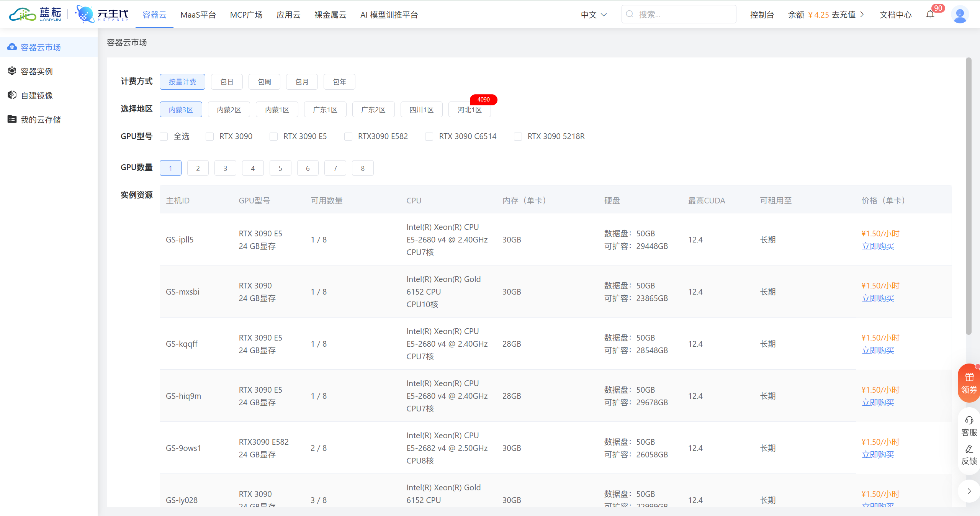Screen dimensions: 980x516
Task: Open 自建镜像 in the sidebar
Action: click(37, 95)
